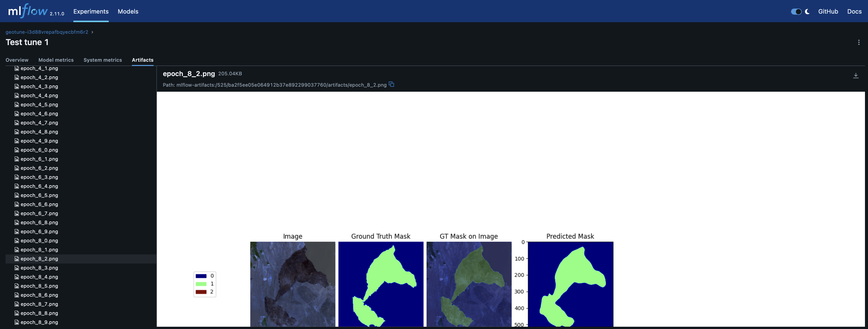Go back to the geotune experiment breadcrumb link
The width and height of the screenshot is (868, 329).
pos(47,32)
